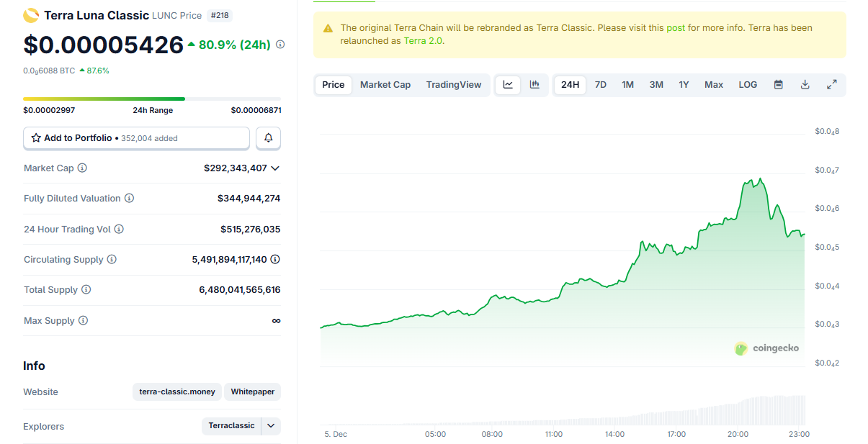Switch to the line chart view
The height and width of the screenshot is (444, 868).
[x=508, y=85]
